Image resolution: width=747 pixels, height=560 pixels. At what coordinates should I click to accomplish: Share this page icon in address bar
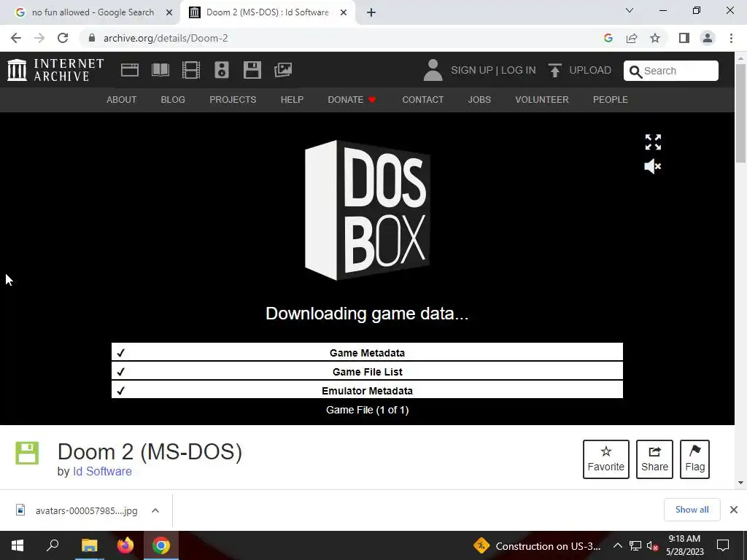pos(632,38)
